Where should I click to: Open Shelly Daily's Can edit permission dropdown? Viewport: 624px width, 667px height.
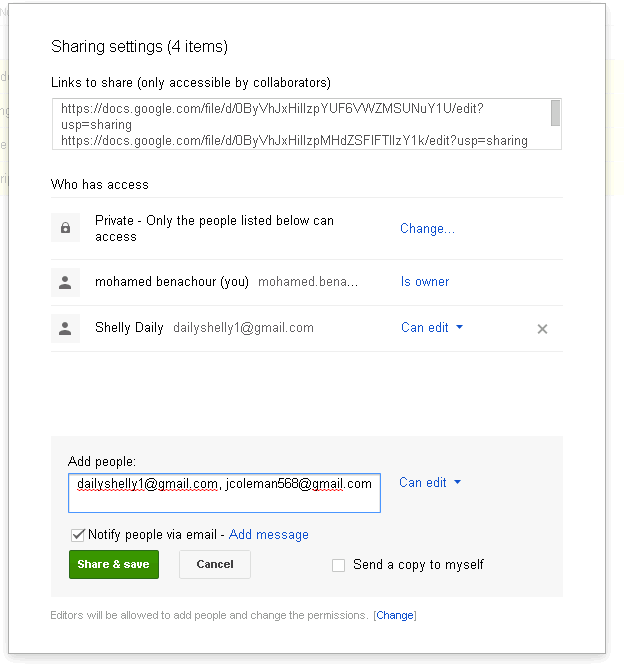pyautogui.click(x=432, y=328)
